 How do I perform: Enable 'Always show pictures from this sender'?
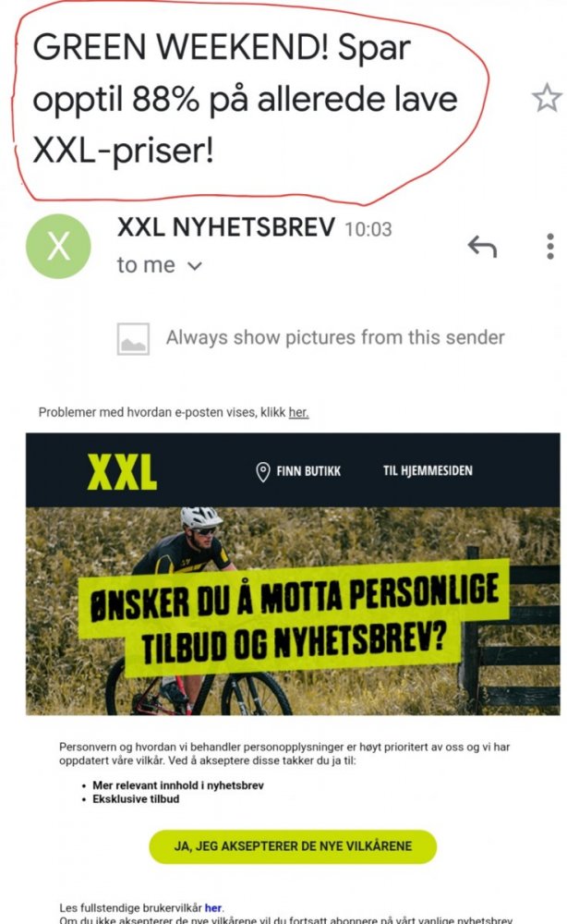click(x=335, y=337)
